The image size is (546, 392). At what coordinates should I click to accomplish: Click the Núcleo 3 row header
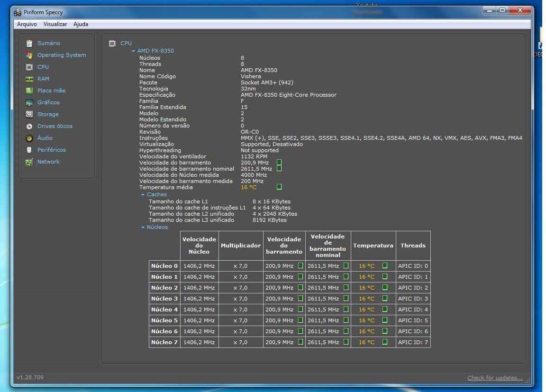coord(164,298)
